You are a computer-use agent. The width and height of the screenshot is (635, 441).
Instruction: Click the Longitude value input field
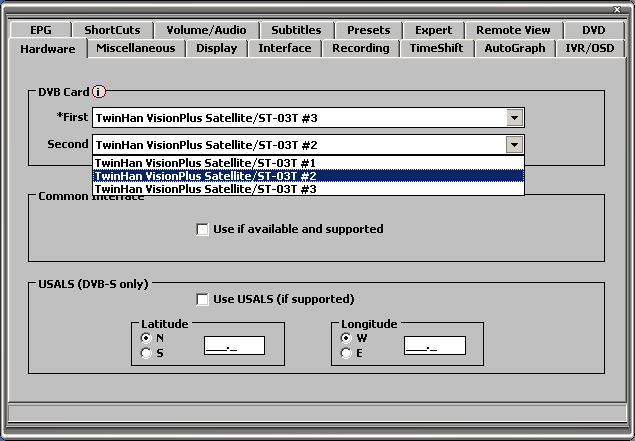435,345
